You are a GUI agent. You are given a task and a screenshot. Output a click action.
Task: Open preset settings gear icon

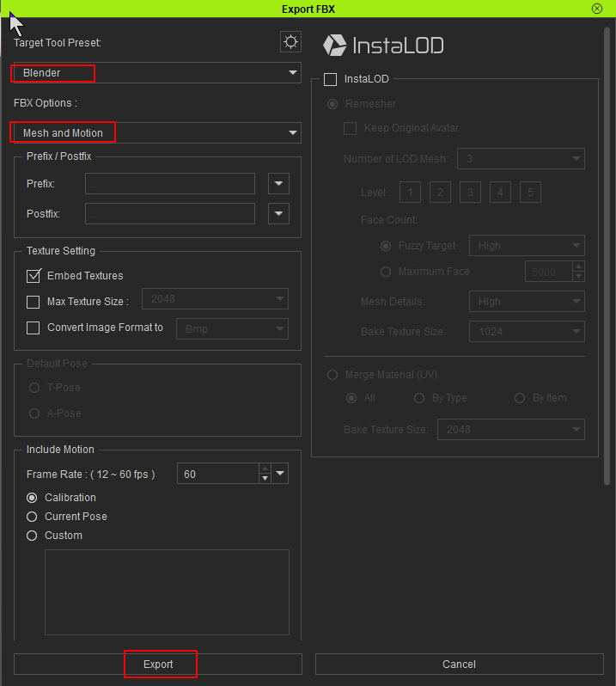290,42
